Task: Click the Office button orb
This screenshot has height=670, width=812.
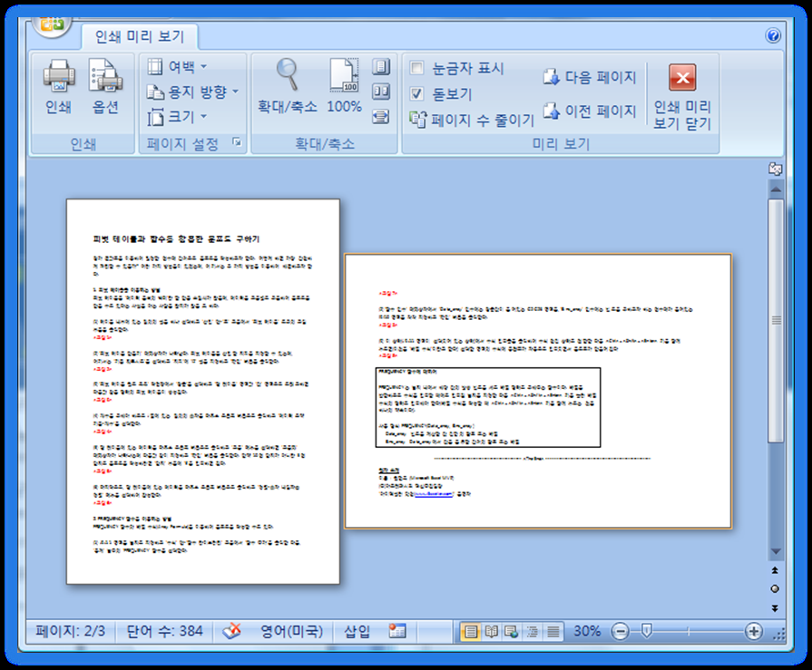Action: pos(52,24)
